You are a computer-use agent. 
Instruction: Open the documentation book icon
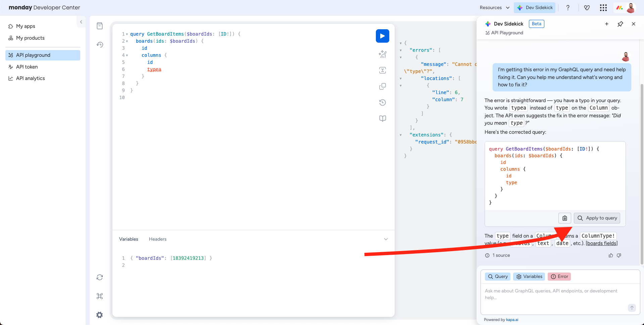point(383,119)
